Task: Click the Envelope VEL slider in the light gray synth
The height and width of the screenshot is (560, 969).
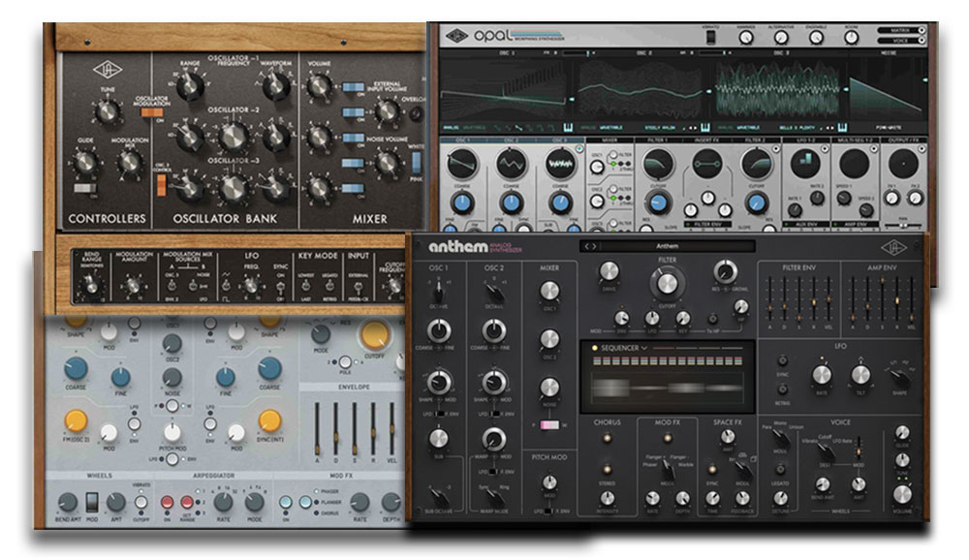Action: [x=391, y=428]
